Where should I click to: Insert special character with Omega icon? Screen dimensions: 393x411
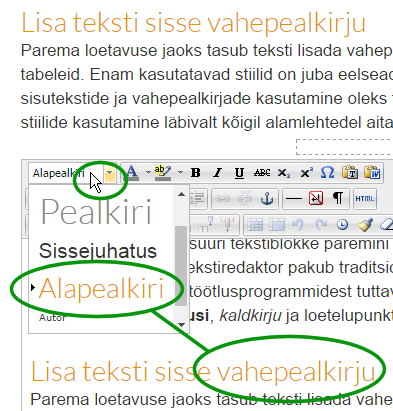click(x=327, y=173)
